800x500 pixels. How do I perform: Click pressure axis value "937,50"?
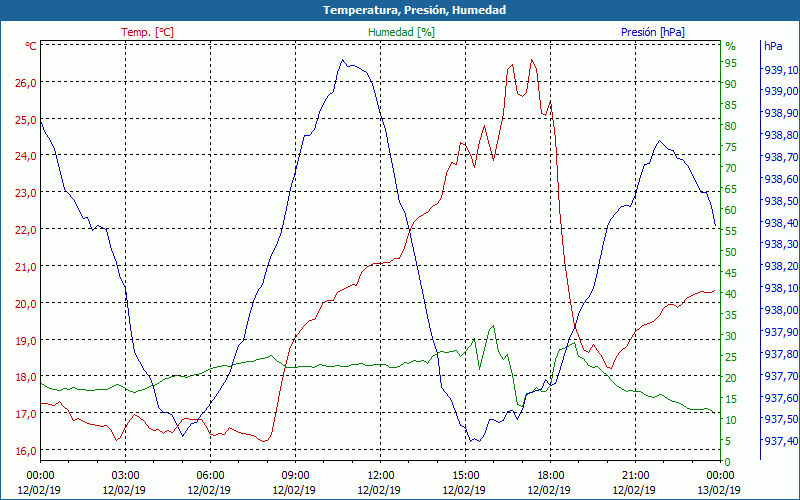781,419
